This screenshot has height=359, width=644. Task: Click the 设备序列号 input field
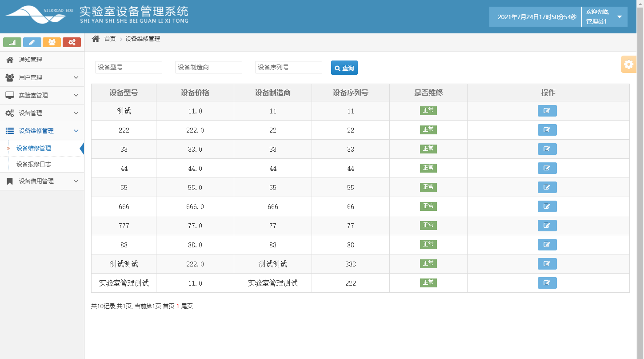(x=288, y=67)
